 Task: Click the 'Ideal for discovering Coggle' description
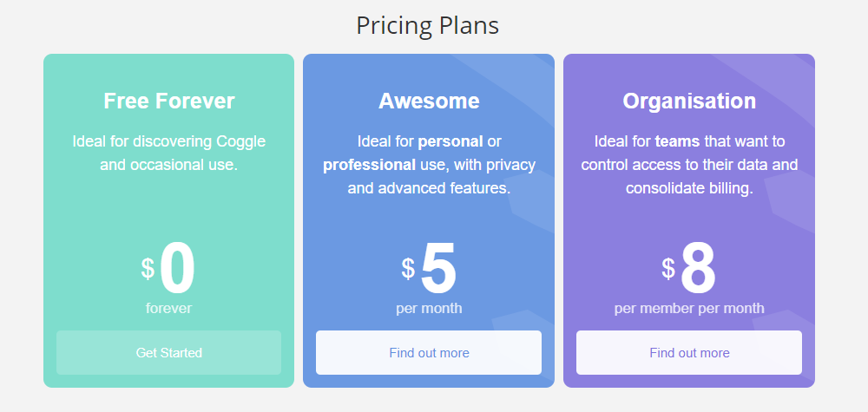coord(169,141)
